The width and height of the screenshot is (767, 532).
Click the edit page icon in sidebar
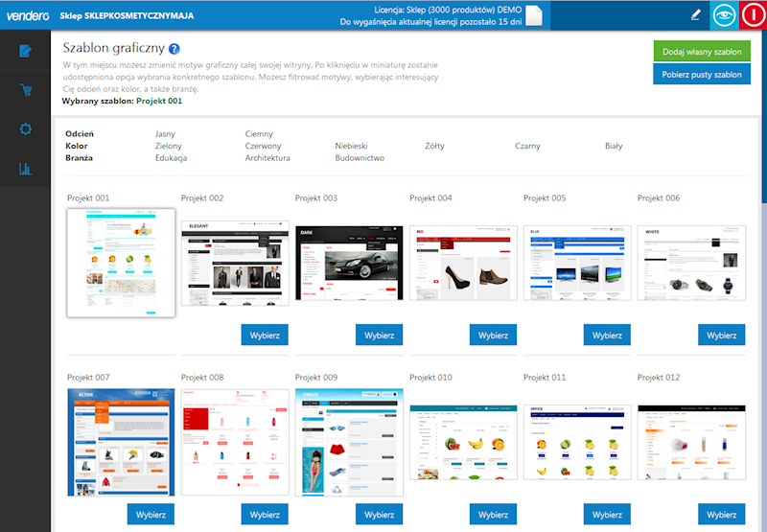point(26,51)
